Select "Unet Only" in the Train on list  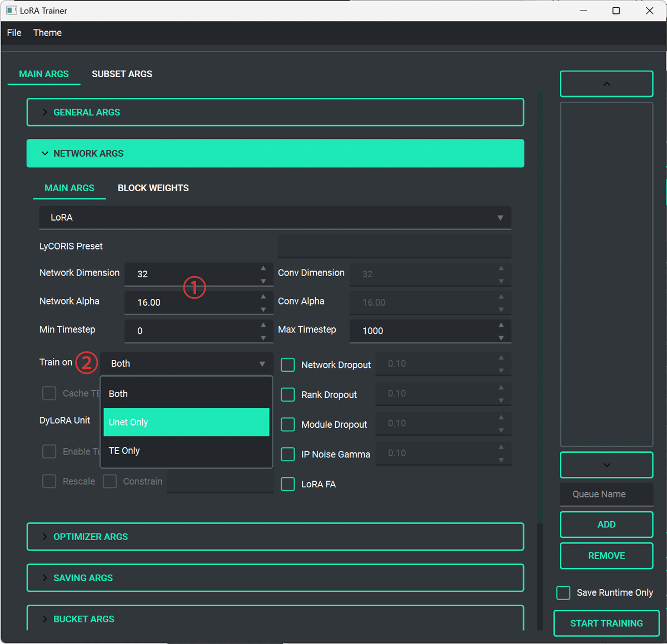[186, 422]
